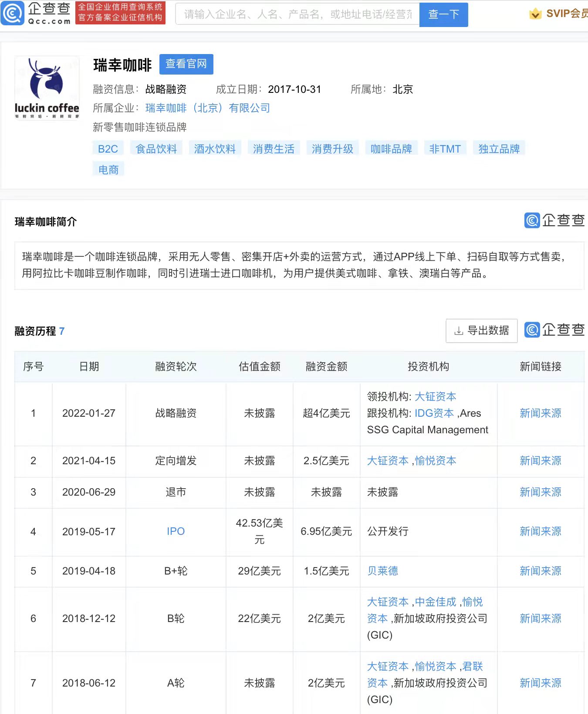Open 愉悦资本 link in the 2021-04-15 row
Viewport: 588px width, 714px height.
click(x=436, y=461)
